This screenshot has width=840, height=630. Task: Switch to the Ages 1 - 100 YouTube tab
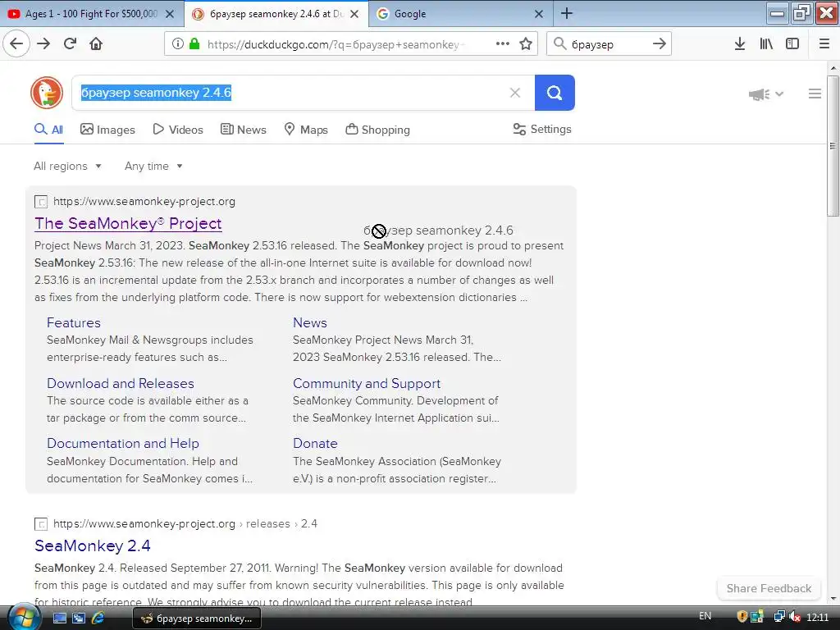click(x=91, y=14)
